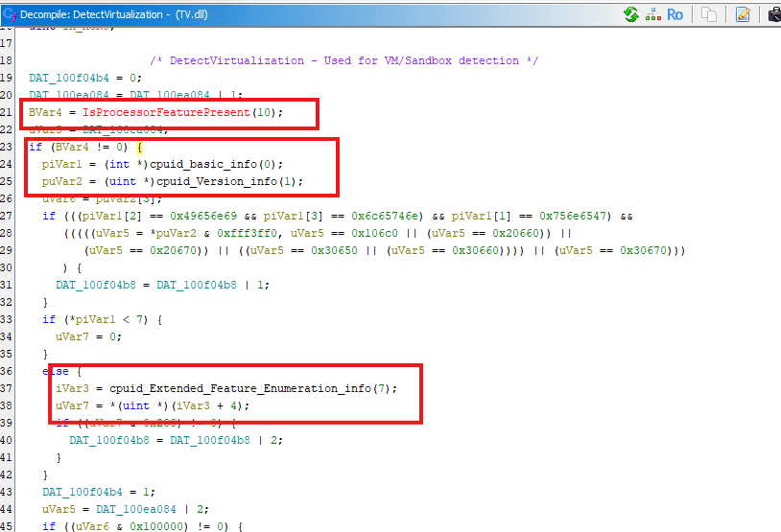Click BVar4 inside the if condition
The height and width of the screenshot is (532, 781).
[72, 148]
